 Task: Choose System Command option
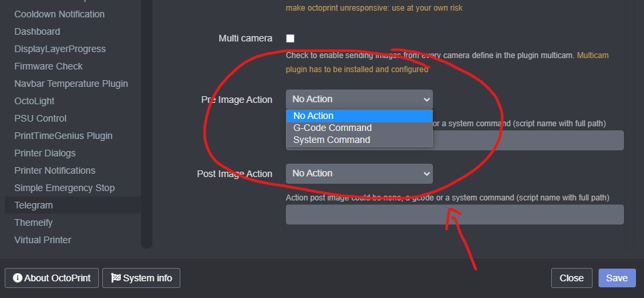[331, 140]
